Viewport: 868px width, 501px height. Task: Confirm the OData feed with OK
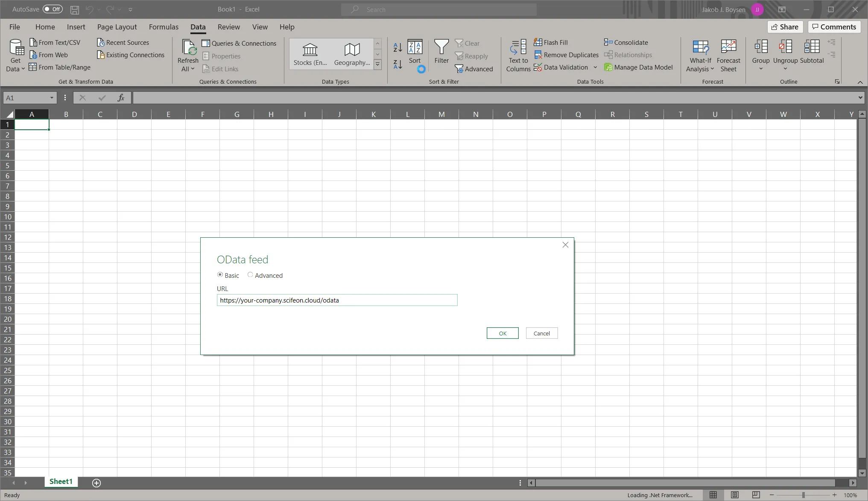(502, 333)
